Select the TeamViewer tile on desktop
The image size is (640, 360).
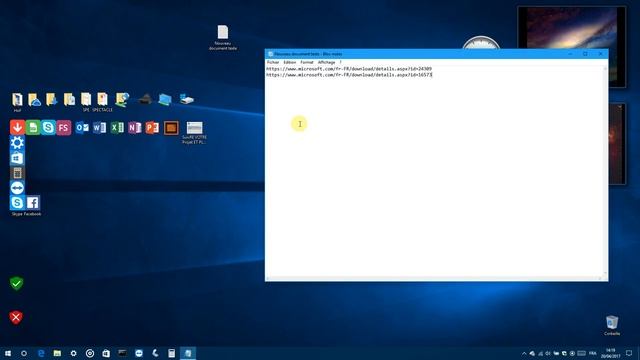click(17, 188)
